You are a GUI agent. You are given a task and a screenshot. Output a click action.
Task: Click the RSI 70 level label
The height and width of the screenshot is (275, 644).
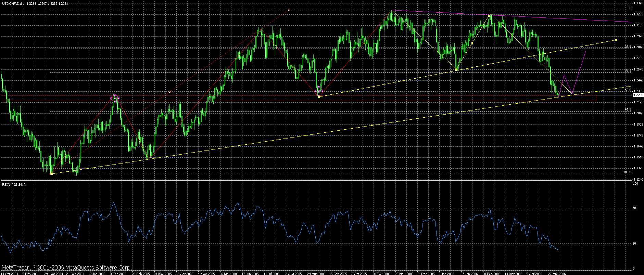tap(635, 208)
